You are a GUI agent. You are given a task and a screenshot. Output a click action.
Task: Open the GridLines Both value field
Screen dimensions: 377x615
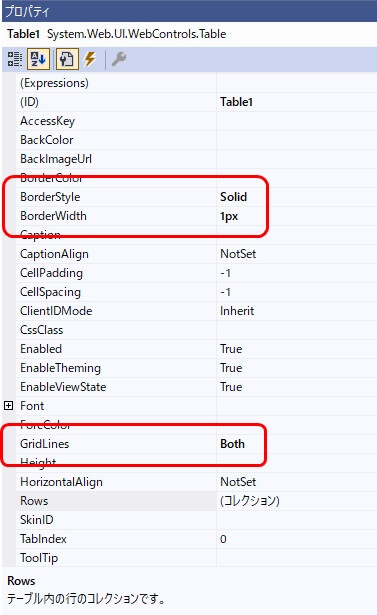(297, 444)
